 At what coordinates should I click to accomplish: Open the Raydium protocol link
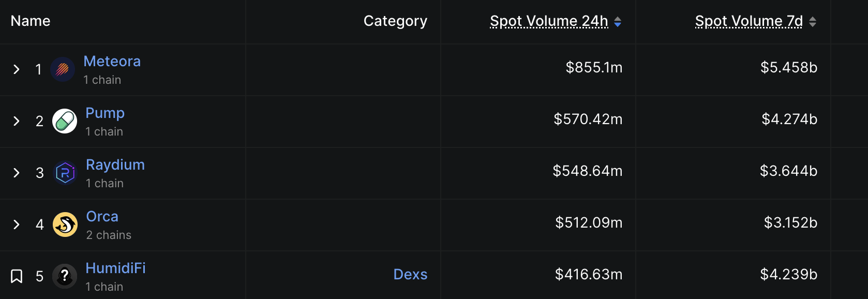pyautogui.click(x=115, y=165)
